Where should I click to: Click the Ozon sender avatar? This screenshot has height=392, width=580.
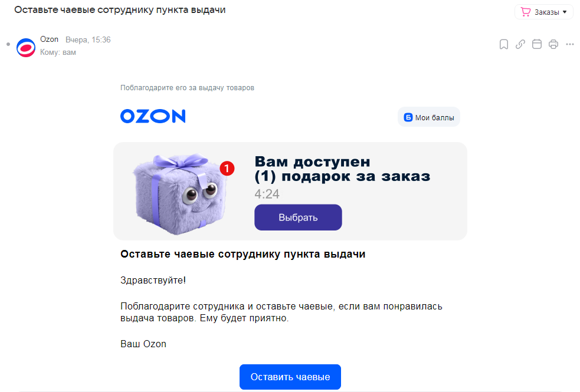tap(26, 47)
